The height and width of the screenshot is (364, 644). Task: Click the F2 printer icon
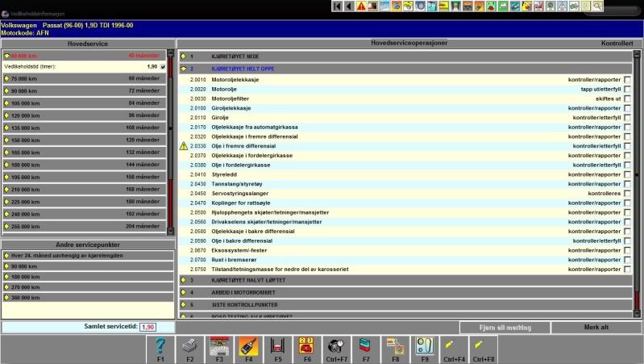[189, 346]
